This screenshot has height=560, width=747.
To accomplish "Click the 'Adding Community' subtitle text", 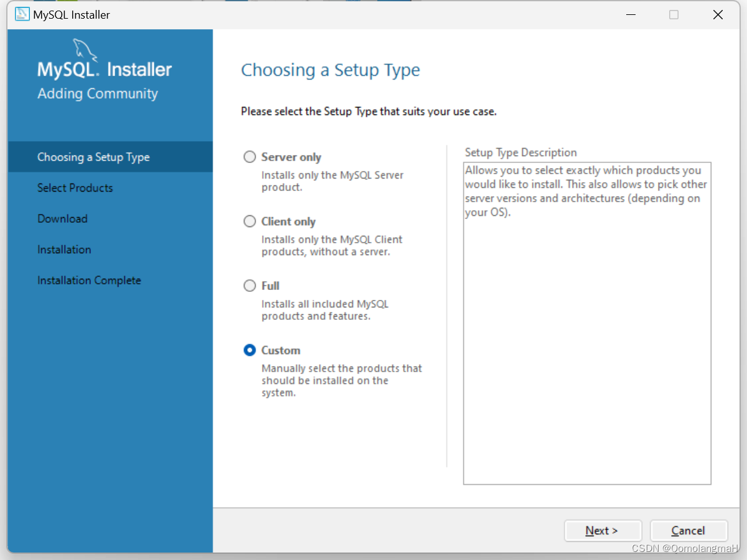I will (x=98, y=94).
